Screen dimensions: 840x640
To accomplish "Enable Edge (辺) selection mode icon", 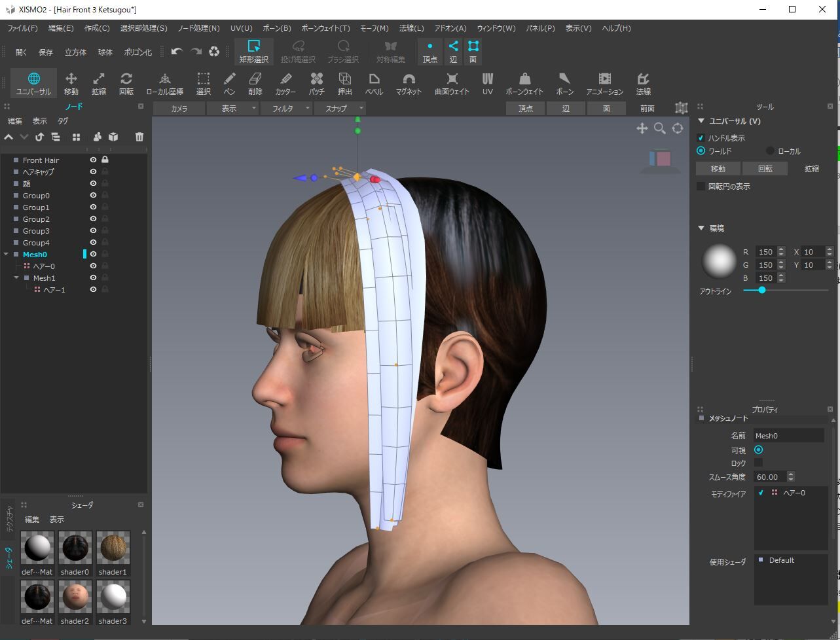I will coord(453,51).
